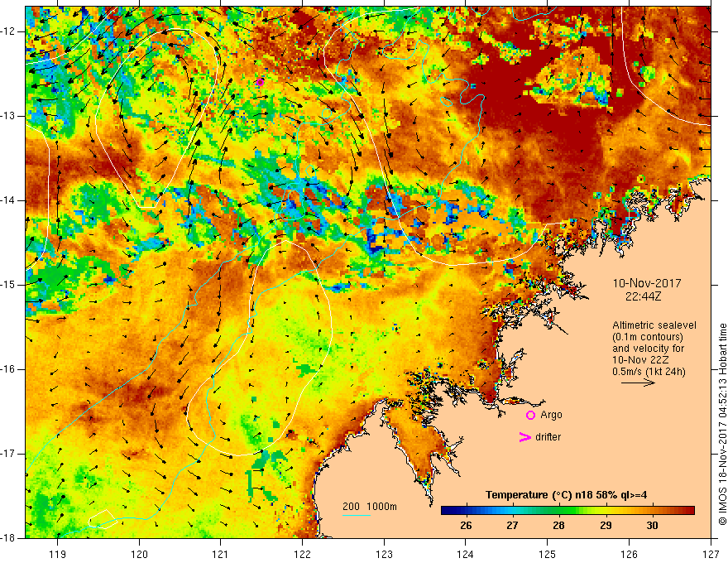Viewport: 728px width, 563px height.
Task: Click the 'Altimetric sealevel' caption text
Action: point(654,325)
